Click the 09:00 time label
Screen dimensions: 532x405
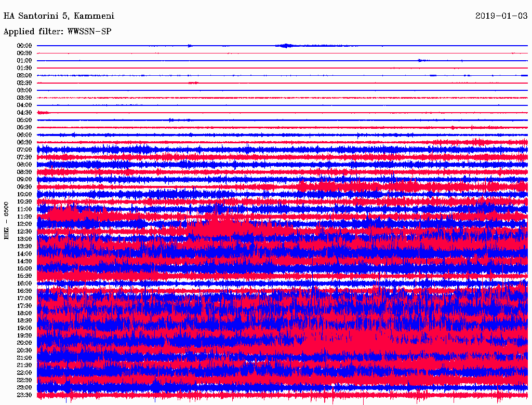pos(24,180)
